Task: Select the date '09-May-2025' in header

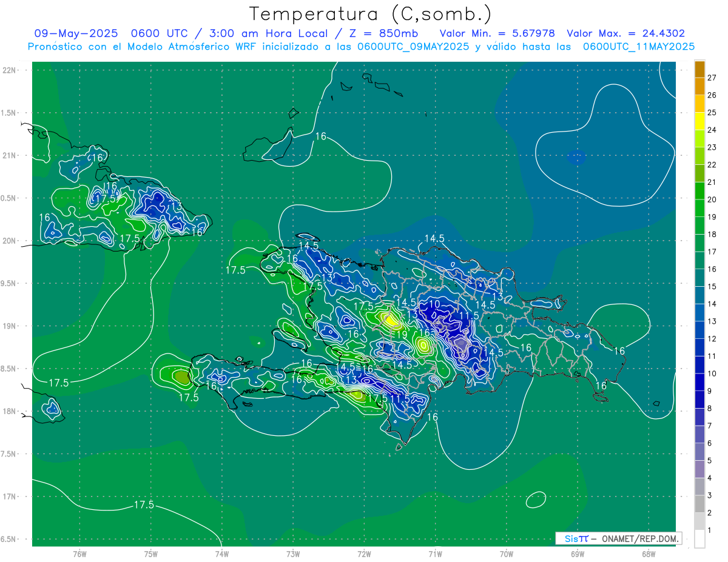Action: pos(76,33)
